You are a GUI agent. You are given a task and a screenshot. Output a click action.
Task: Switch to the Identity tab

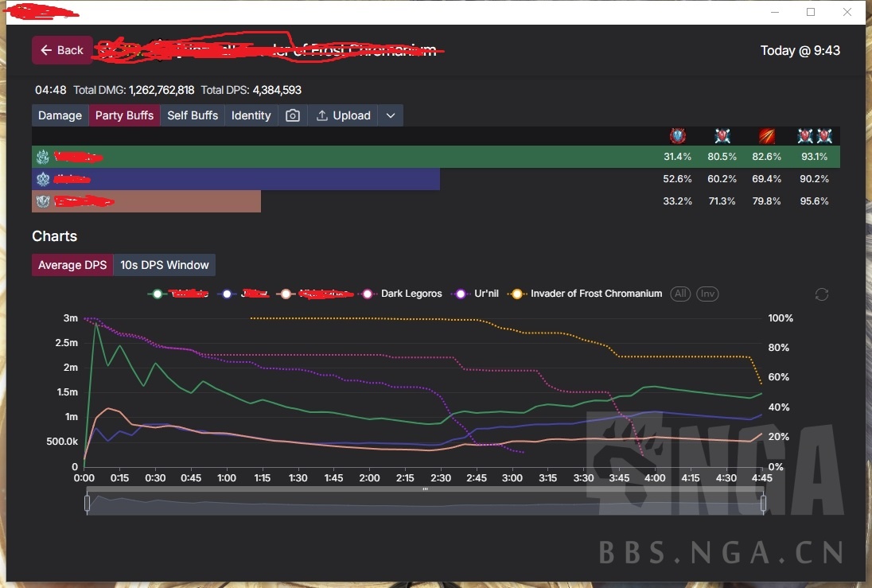coord(251,115)
